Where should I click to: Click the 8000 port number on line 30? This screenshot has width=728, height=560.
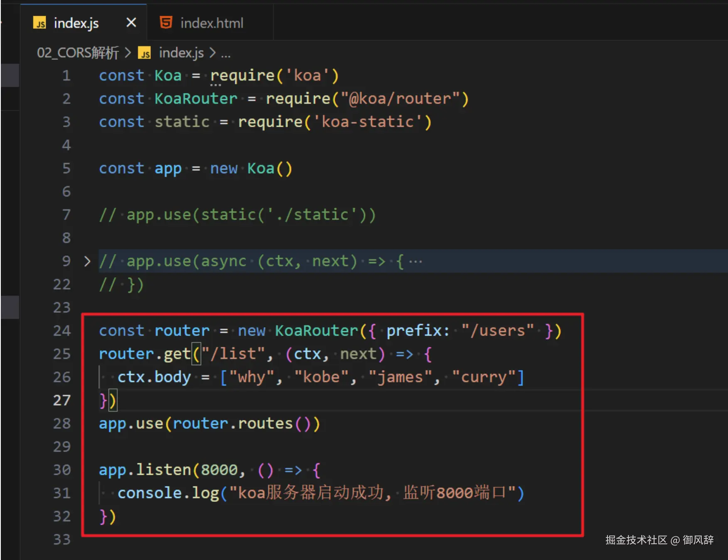pyautogui.click(x=219, y=470)
